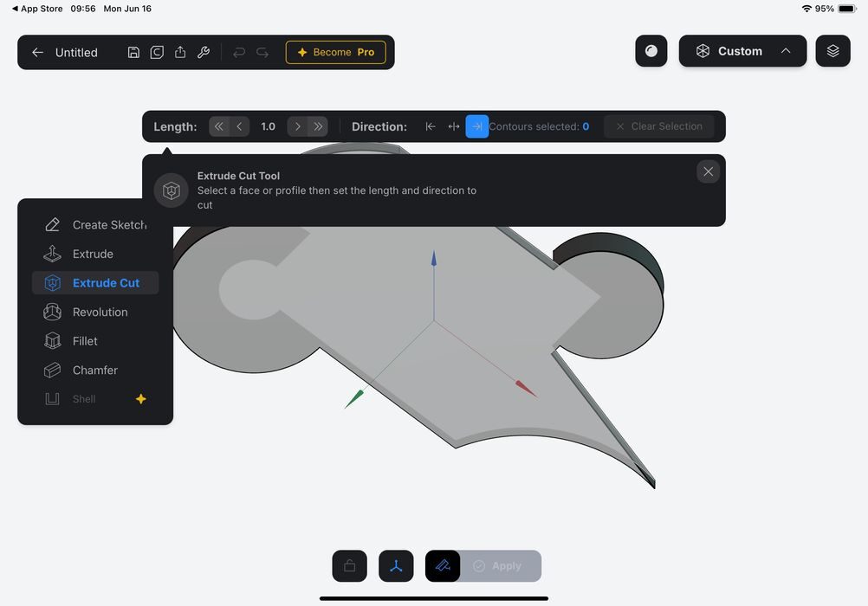Increase length with single right chevron
Image resolution: width=868 pixels, height=606 pixels.
coord(297,126)
